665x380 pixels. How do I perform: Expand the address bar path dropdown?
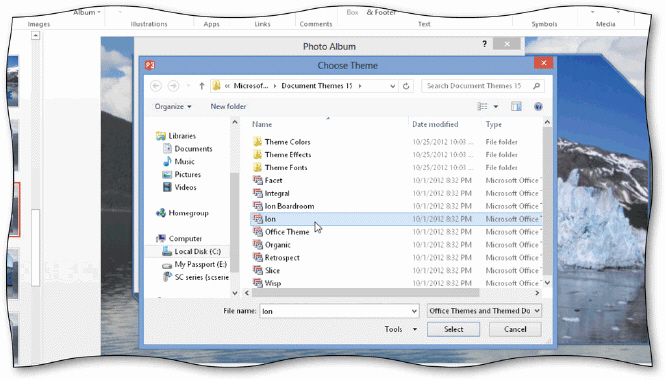coord(392,86)
